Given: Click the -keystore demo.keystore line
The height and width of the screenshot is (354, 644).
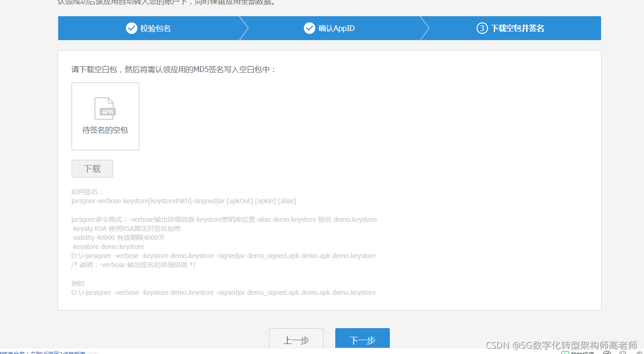Looking at the screenshot, I should point(108,247).
